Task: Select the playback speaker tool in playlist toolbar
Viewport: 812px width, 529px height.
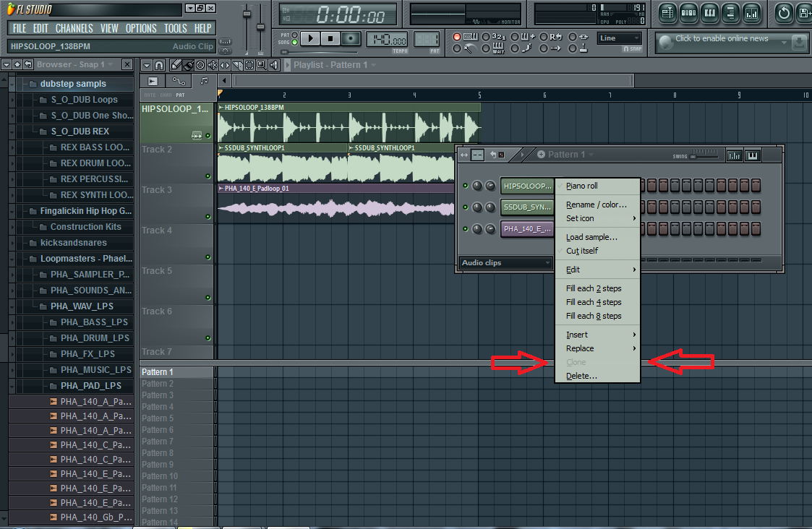Action: pyautogui.click(x=274, y=65)
